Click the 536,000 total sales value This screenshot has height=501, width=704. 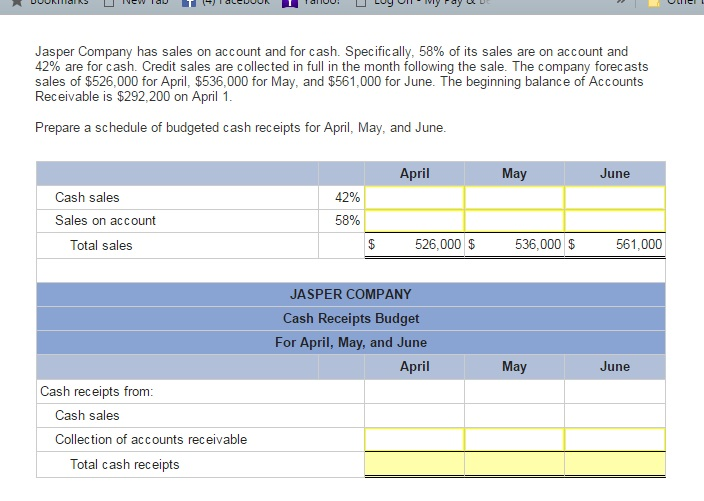538,245
